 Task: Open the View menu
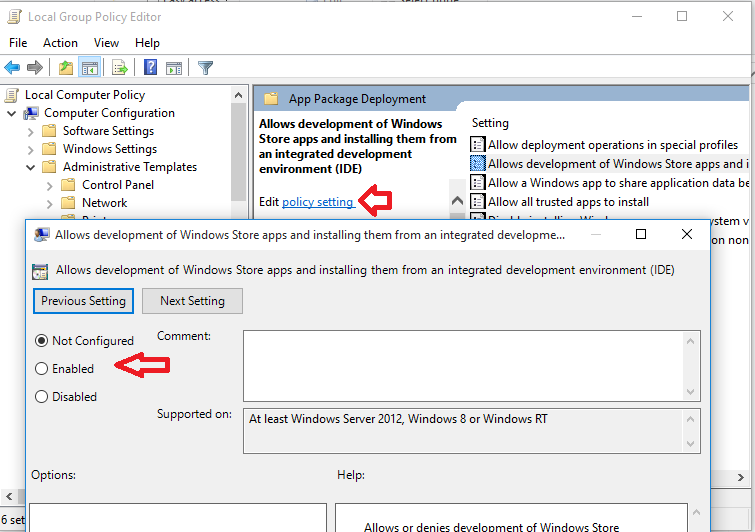point(106,43)
